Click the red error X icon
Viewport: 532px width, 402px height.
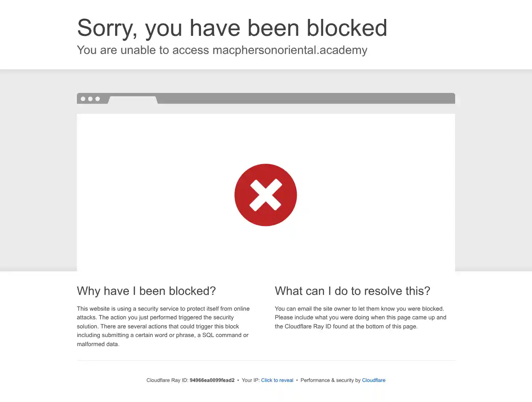[x=266, y=195]
